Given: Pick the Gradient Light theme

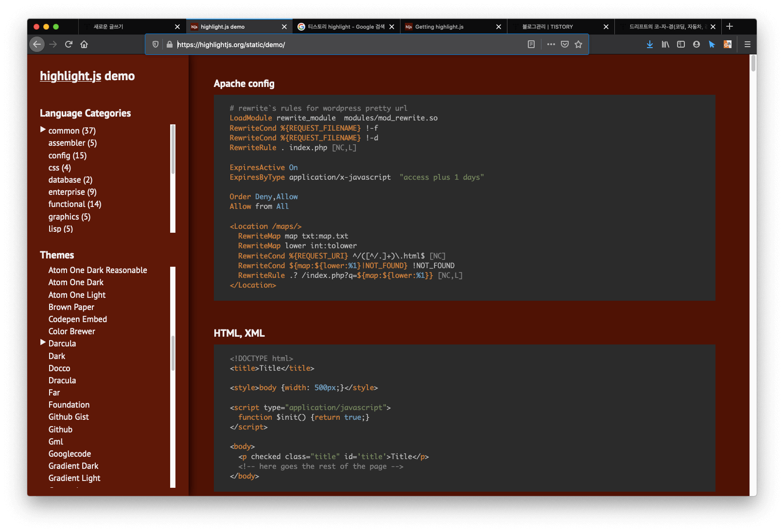Looking at the screenshot, I should [74, 478].
